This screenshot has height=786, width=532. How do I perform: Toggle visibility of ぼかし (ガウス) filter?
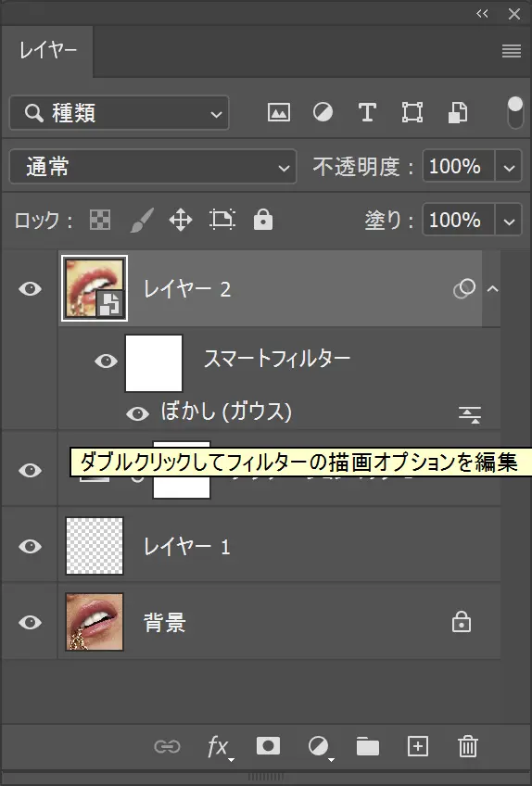click(x=137, y=414)
